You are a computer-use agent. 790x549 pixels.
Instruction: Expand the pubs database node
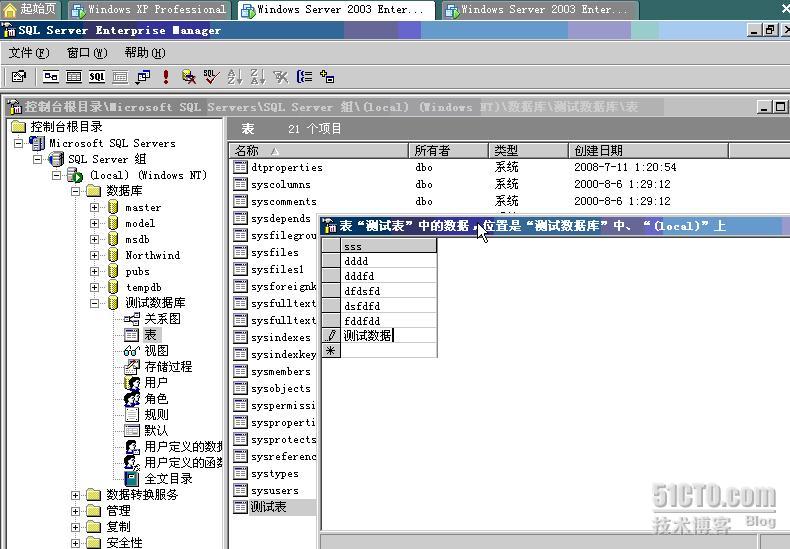click(94, 271)
